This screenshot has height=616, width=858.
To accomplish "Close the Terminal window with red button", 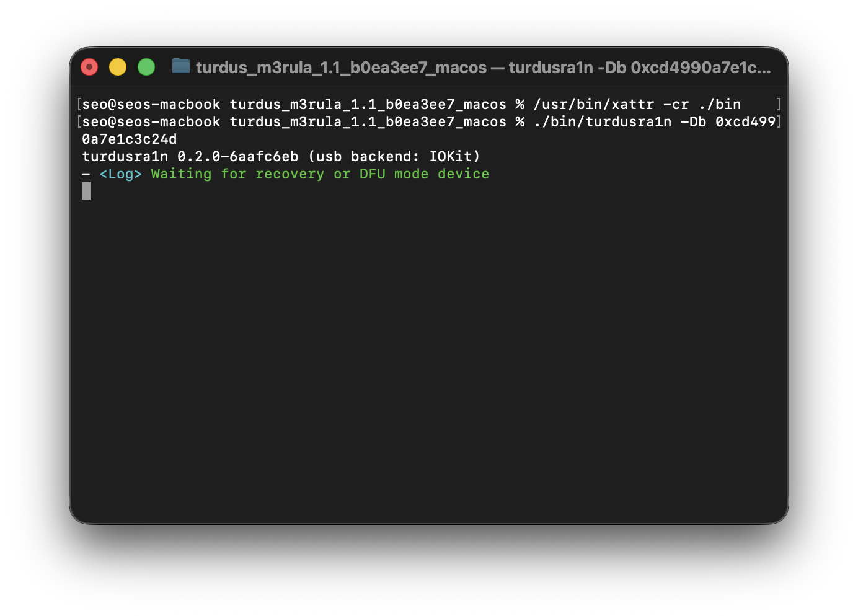I will point(89,67).
